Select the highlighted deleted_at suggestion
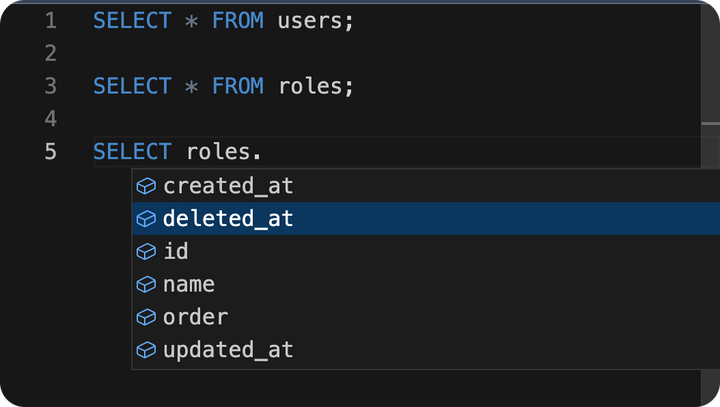 click(228, 219)
